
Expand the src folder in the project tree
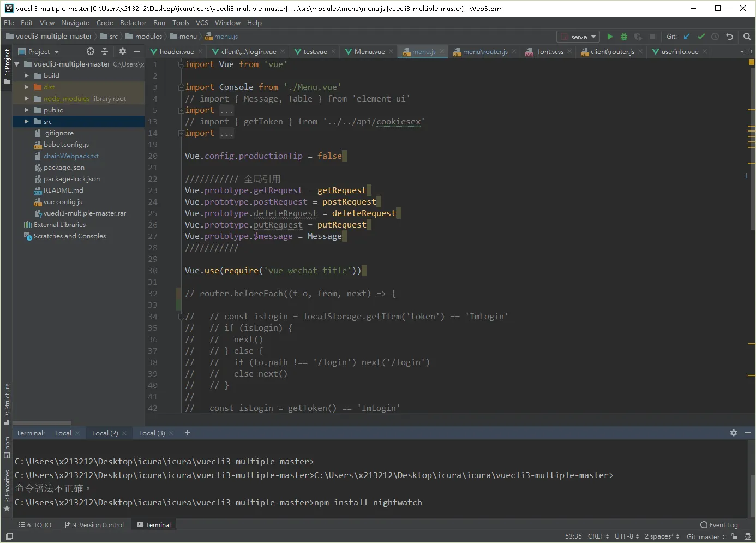coord(26,122)
